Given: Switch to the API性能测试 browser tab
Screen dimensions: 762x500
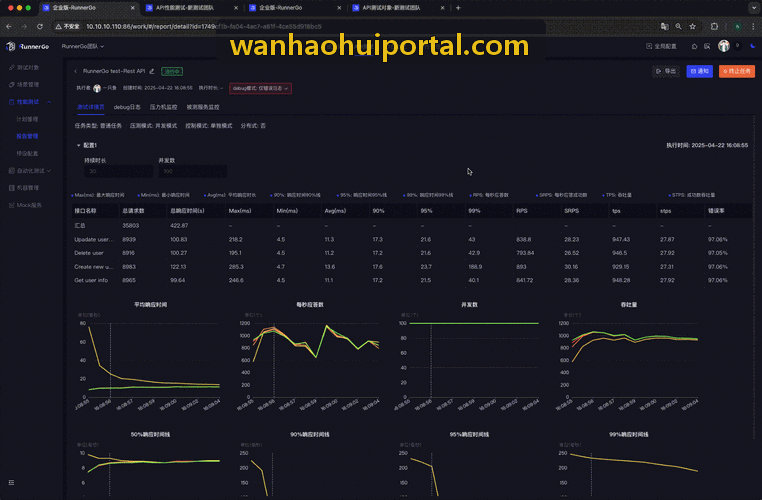Looking at the screenshot, I should [x=192, y=8].
